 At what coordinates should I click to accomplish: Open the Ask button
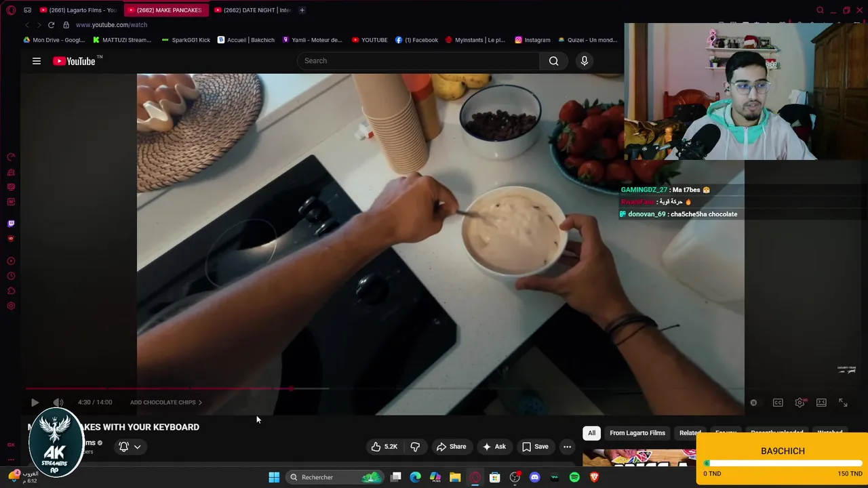point(494,447)
